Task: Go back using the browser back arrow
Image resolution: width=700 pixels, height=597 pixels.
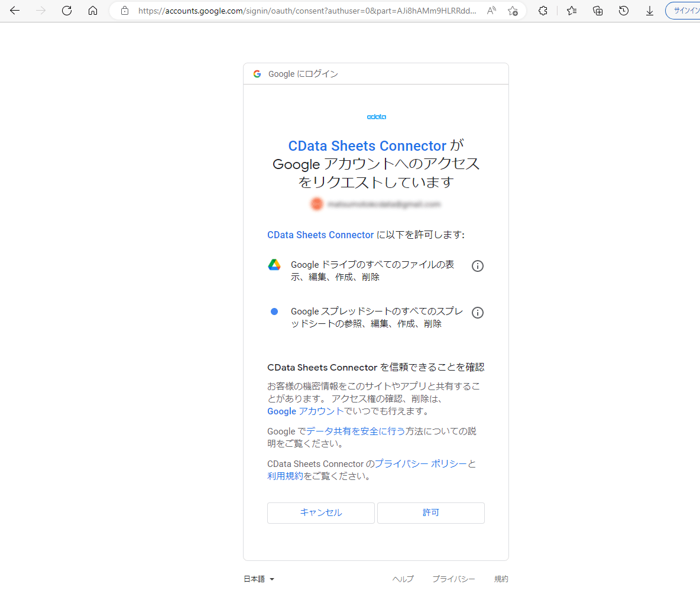Action: pyautogui.click(x=15, y=11)
